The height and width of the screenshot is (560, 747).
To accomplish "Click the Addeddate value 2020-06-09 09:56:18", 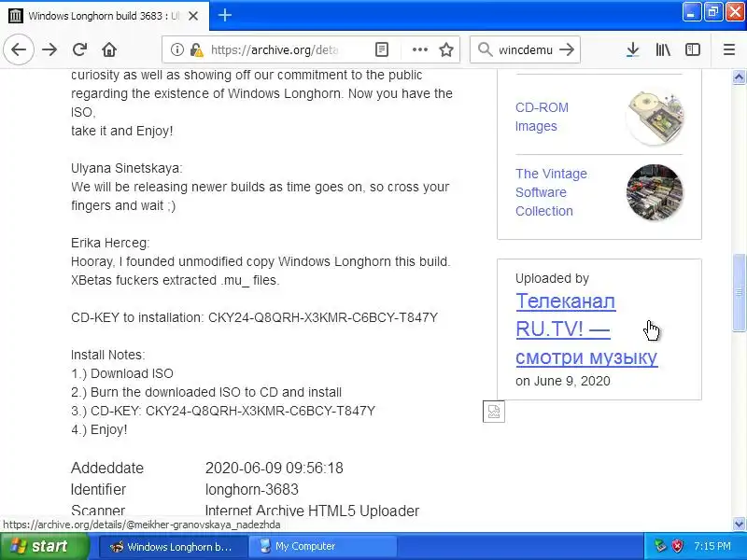I will (274, 469).
